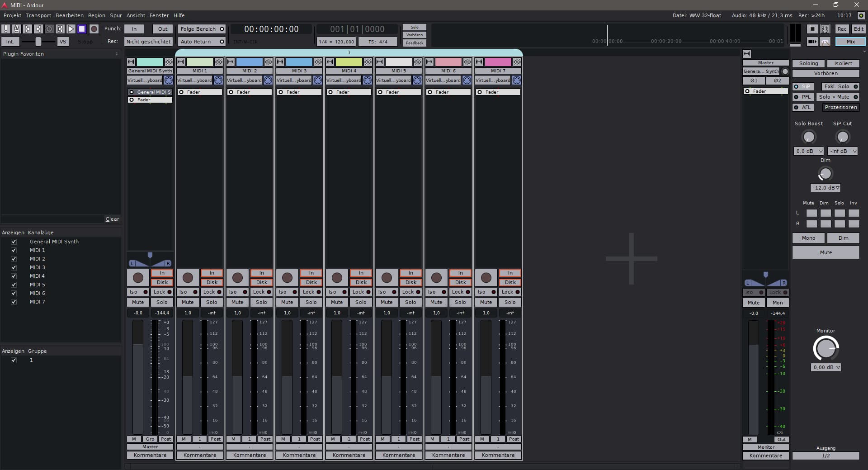
Task: Clear the plugin favorites search filter
Action: tap(112, 219)
